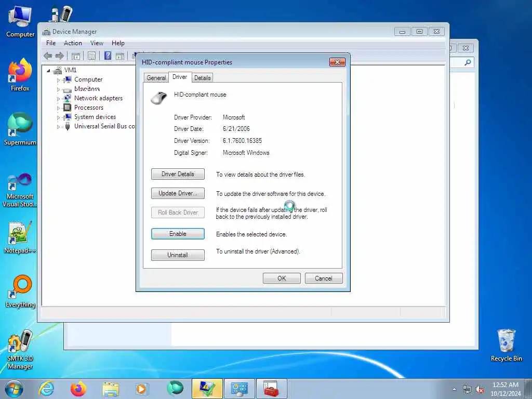Viewport: 532px width, 399px height.
Task: Click the Uninstall driver button
Action: (178, 255)
